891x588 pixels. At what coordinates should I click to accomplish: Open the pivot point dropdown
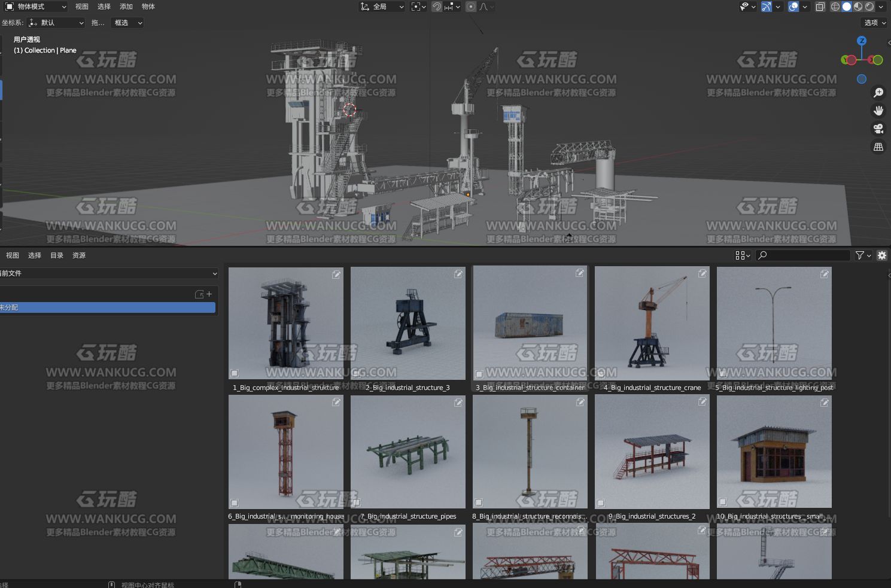[x=418, y=7]
